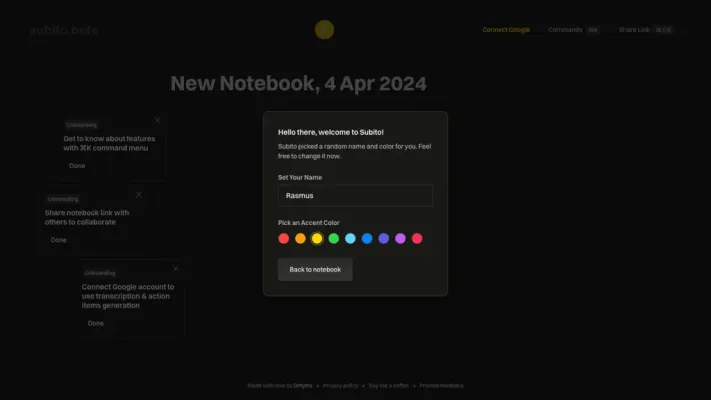Dismiss the share notebook link onboarding card
This screenshot has width=711, height=400.
[139, 194]
